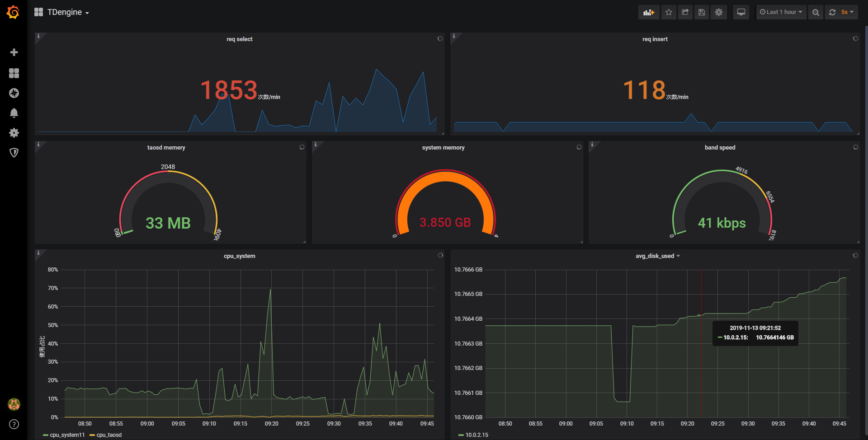Image resolution: width=868 pixels, height=440 pixels.
Task: Expand the TDengine dashboard picker
Action: [x=62, y=12]
